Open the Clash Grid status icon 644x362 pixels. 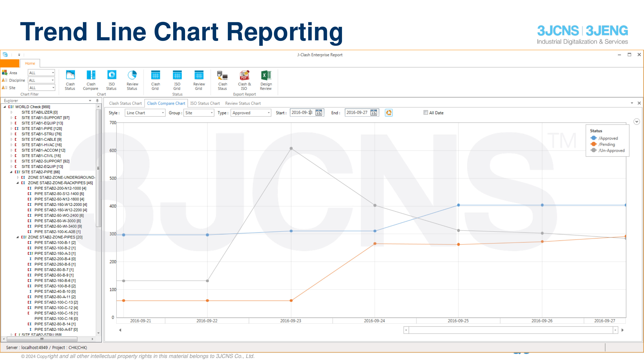pyautogui.click(x=155, y=80)
